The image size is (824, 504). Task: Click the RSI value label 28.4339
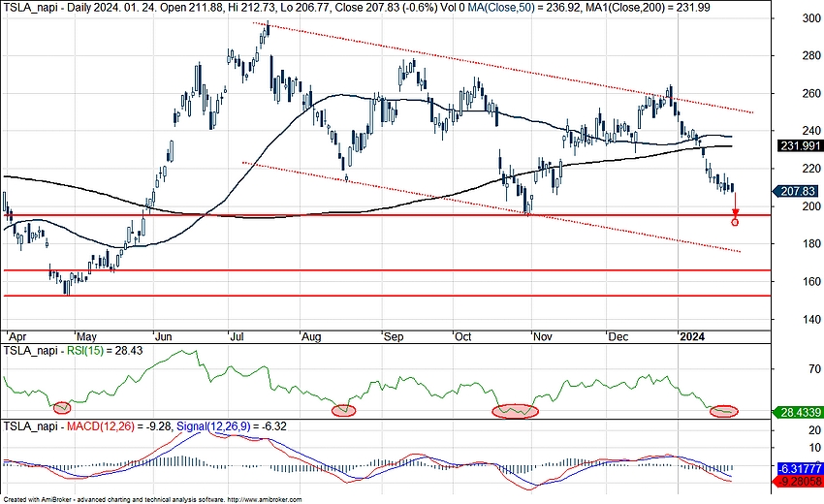pyautogui.click(x=799, y=413)
